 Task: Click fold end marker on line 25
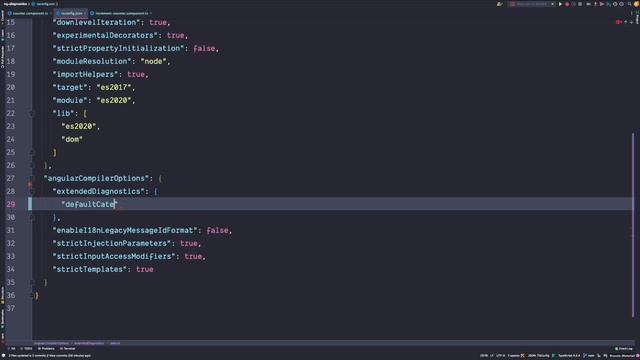[31, 153]
